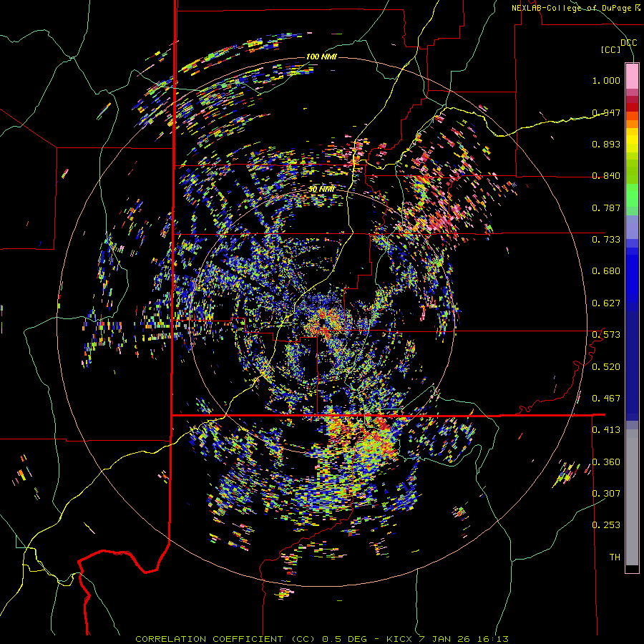Screen dimensions: 644x644
Task: Select the 0.840 legend value
Action: pos(606,176)
